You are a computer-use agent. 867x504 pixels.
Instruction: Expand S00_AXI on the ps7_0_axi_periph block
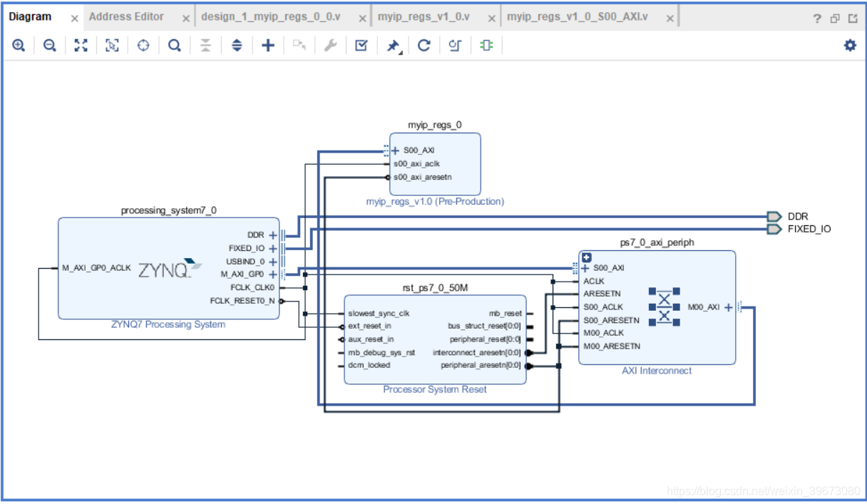tap(585, 268)
